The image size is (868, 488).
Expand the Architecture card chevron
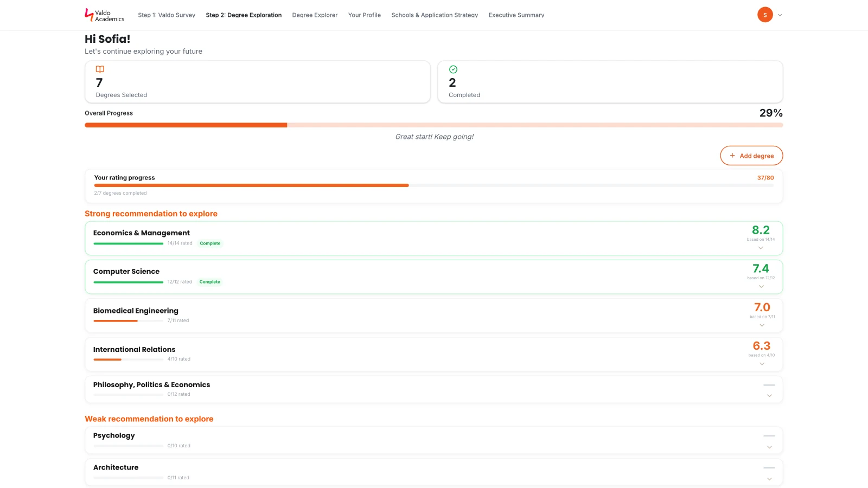(769, 479)
